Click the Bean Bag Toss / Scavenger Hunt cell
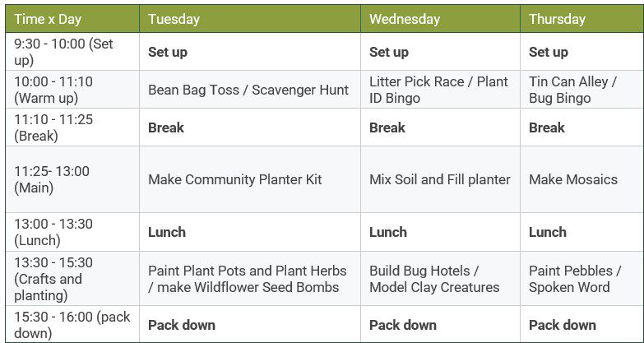The image size is (644, 343). [x=248, y=90]
